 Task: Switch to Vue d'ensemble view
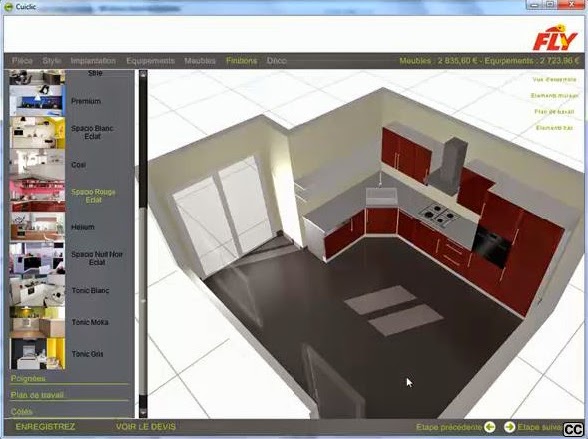click(554, 79)
